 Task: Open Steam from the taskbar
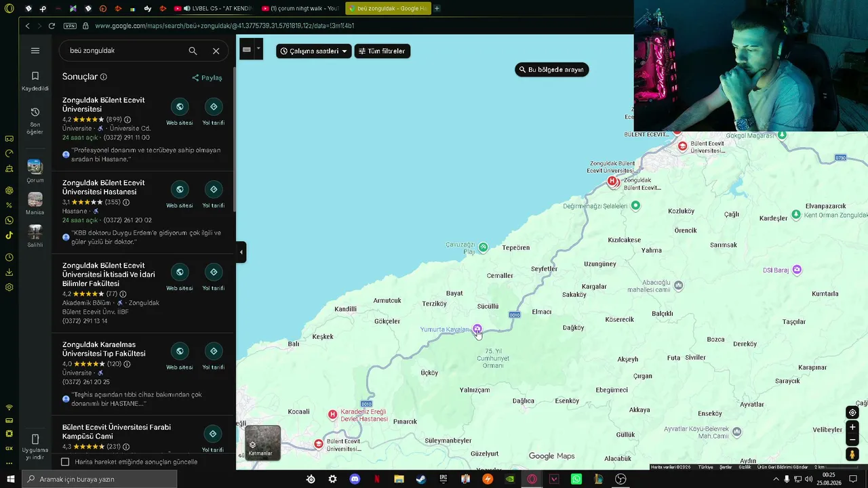(x=421, y=479)
